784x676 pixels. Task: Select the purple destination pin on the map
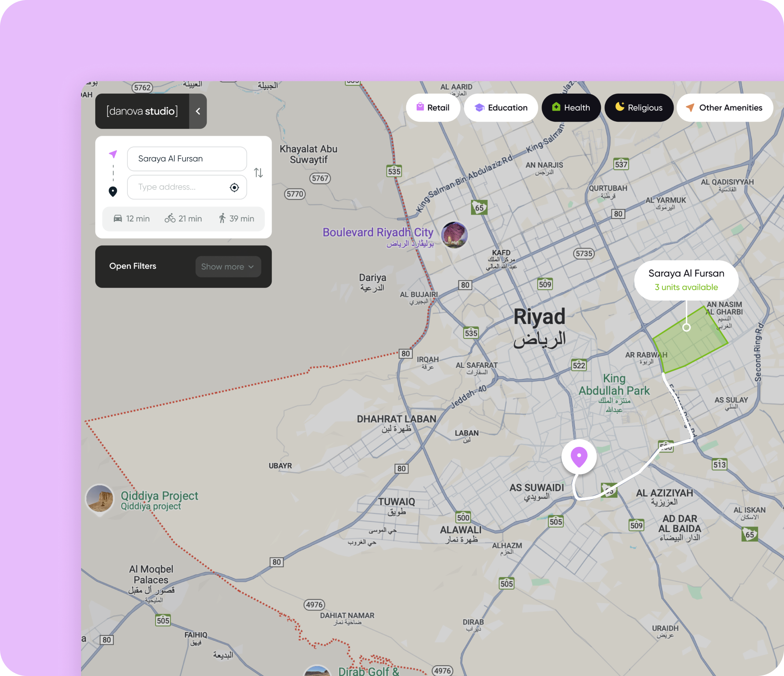pos(580,456)
